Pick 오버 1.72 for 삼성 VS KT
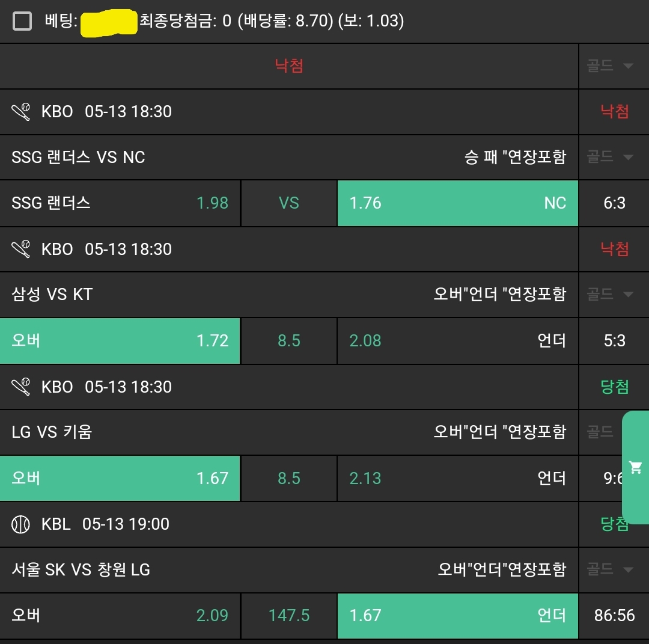 coord(120,341)
